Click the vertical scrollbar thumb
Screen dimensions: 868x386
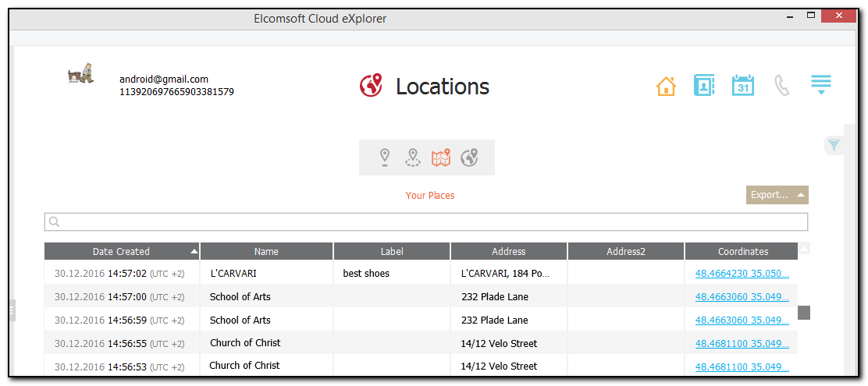804,313
